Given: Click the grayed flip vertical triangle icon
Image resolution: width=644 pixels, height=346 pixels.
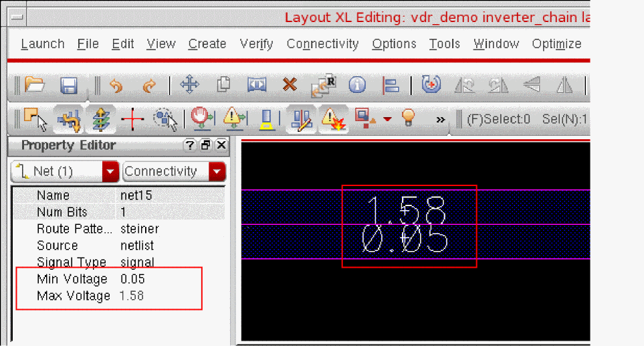Looking at the screenshot, I should 532,85.
